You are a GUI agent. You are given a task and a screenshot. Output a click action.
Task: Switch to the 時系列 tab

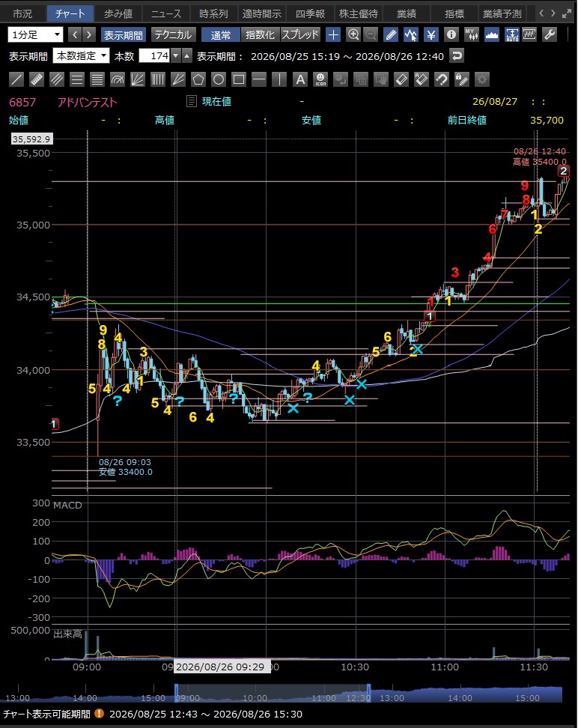[x=214, y=13]
